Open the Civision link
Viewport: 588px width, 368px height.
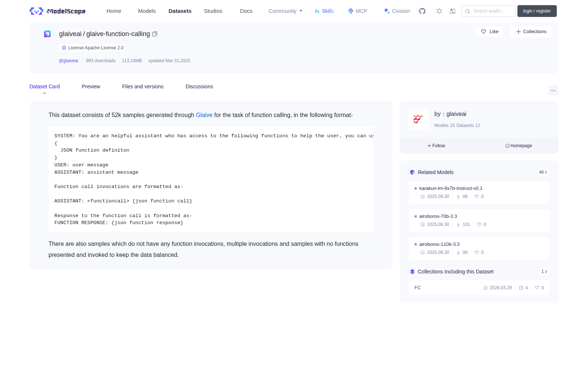pyautogui.click(x=397, y=11)
